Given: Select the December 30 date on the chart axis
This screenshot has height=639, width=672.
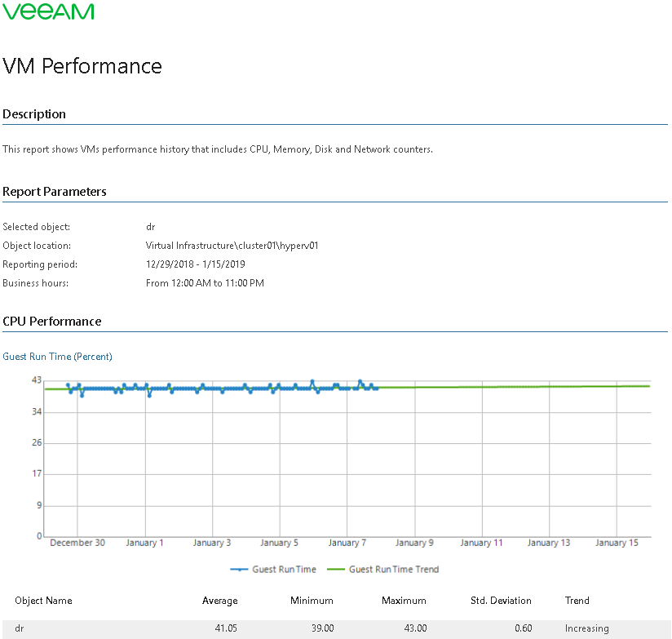Looking at the screenshot, I should (x=77, y=543).
